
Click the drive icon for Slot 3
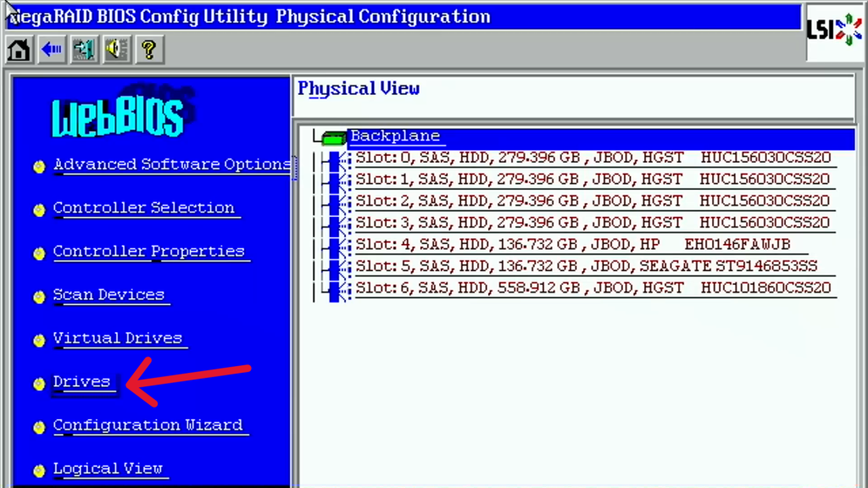339,225
